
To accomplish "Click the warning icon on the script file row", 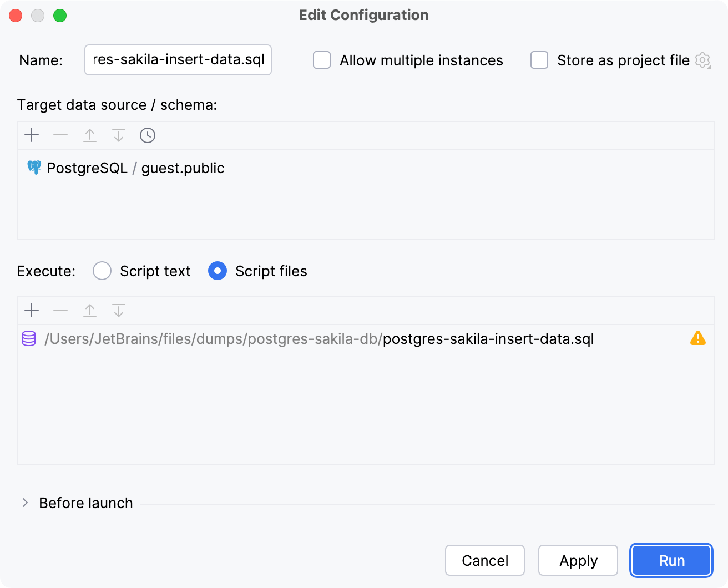I will [x=698, y=338].
